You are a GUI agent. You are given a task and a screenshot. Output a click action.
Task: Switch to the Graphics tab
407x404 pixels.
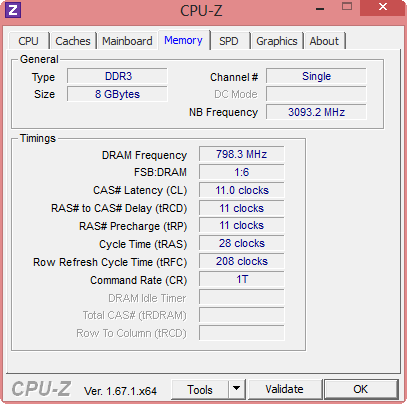click(277, 41)
